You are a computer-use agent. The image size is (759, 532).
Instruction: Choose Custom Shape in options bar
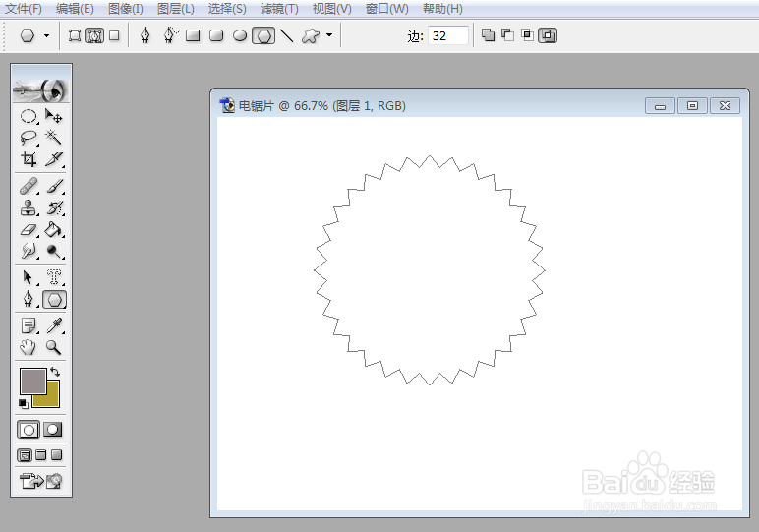311,35
